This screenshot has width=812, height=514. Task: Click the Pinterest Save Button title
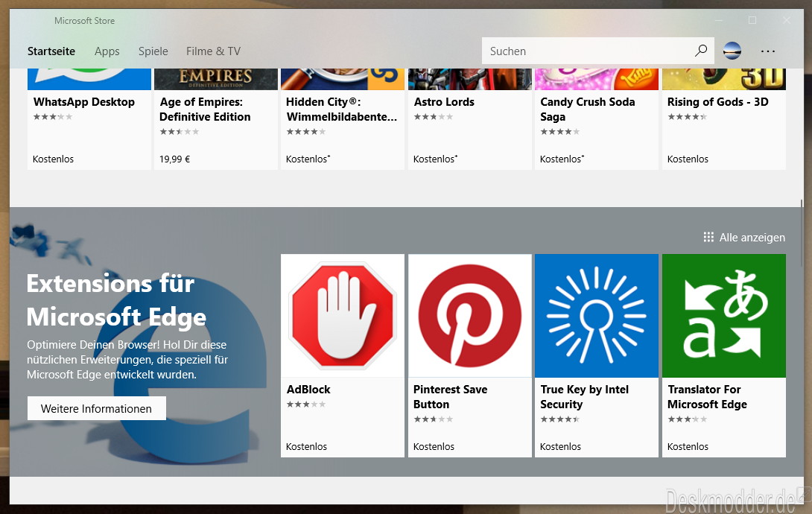(x=450, y=396)
